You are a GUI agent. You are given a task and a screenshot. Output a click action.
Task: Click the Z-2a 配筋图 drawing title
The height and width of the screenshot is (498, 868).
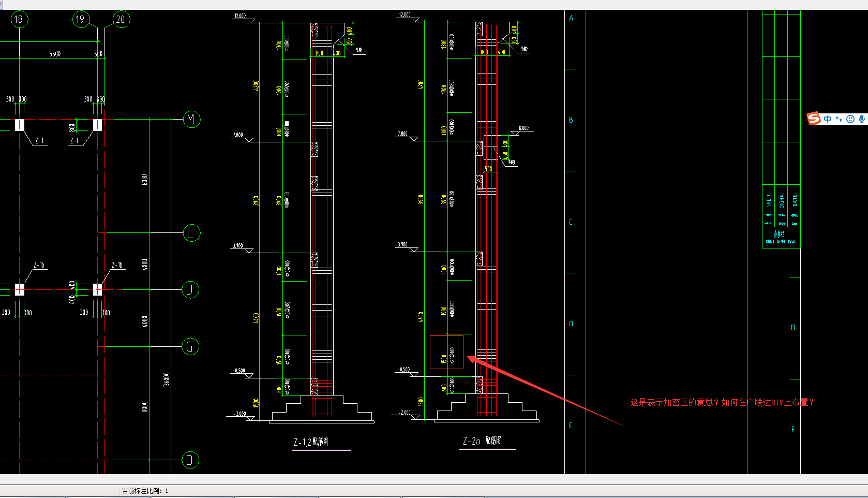tap(482, 441)
